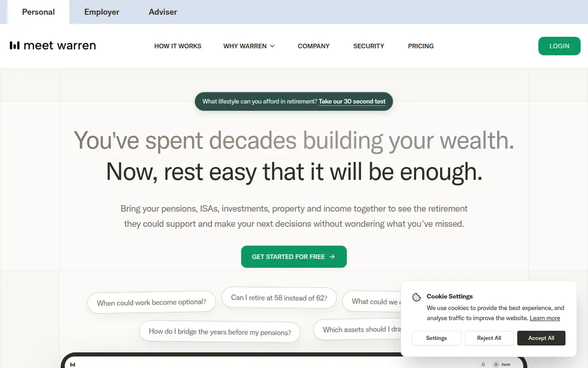Open cookie Settings button
Viewport: 588px width, 368px height.
[436, 338]
